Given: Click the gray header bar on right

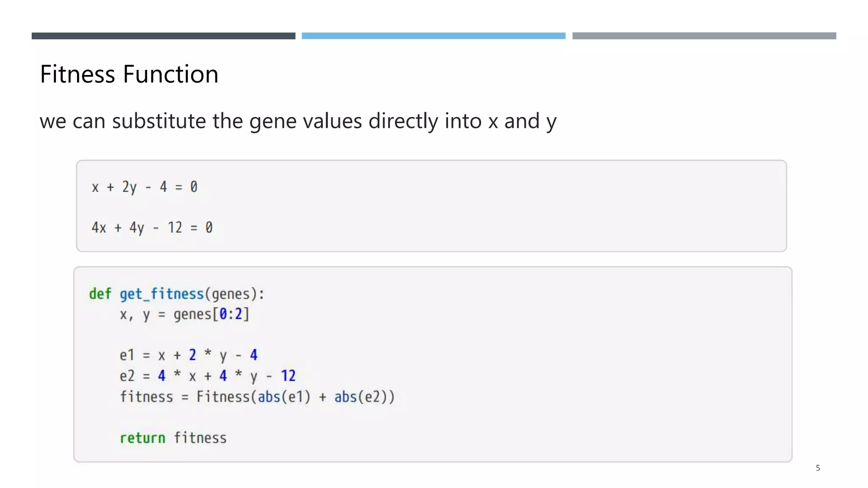Looking at the screenshot, I should pos(704,36).
